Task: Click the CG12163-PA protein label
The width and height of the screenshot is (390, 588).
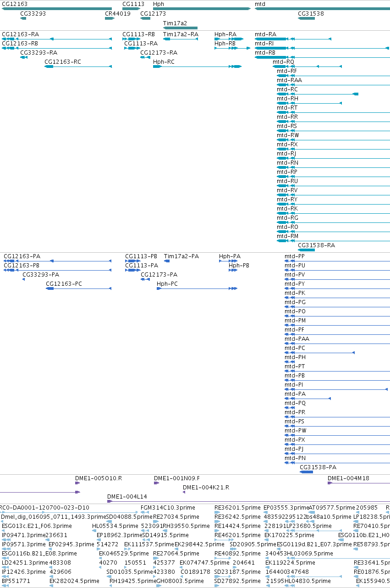Action: tap(22, 256)
